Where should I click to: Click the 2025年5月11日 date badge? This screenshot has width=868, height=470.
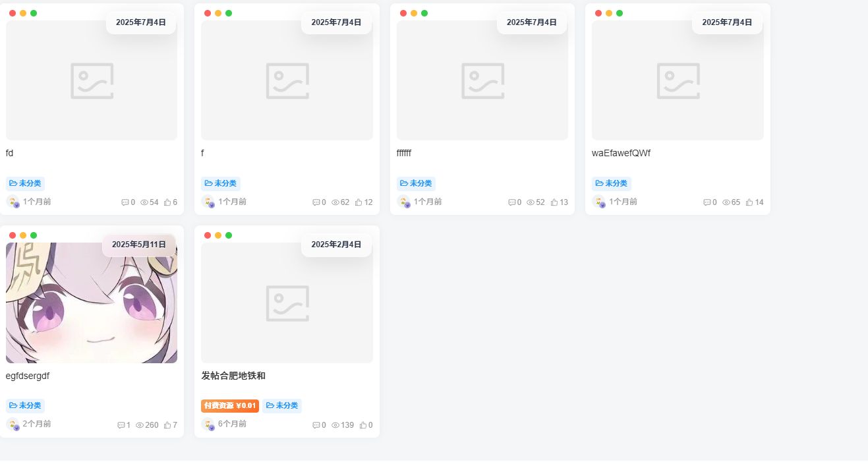[x=139, y=244]
